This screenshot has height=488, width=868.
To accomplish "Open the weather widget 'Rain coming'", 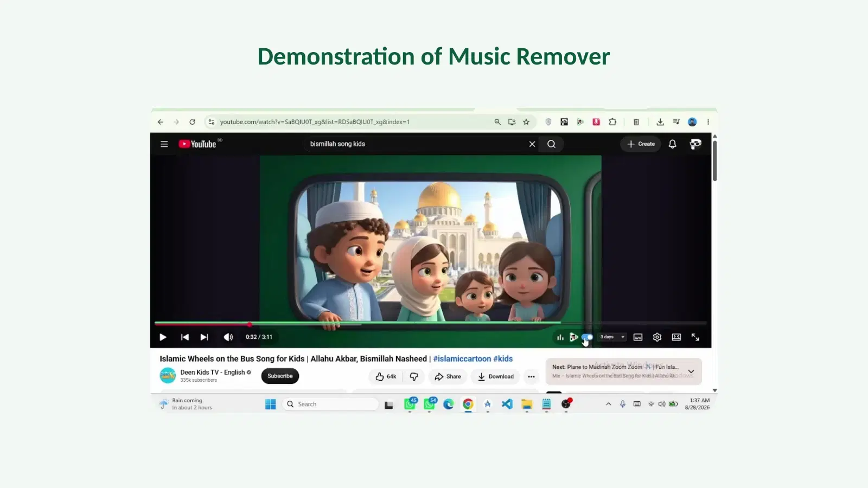I will pos(186,404).
